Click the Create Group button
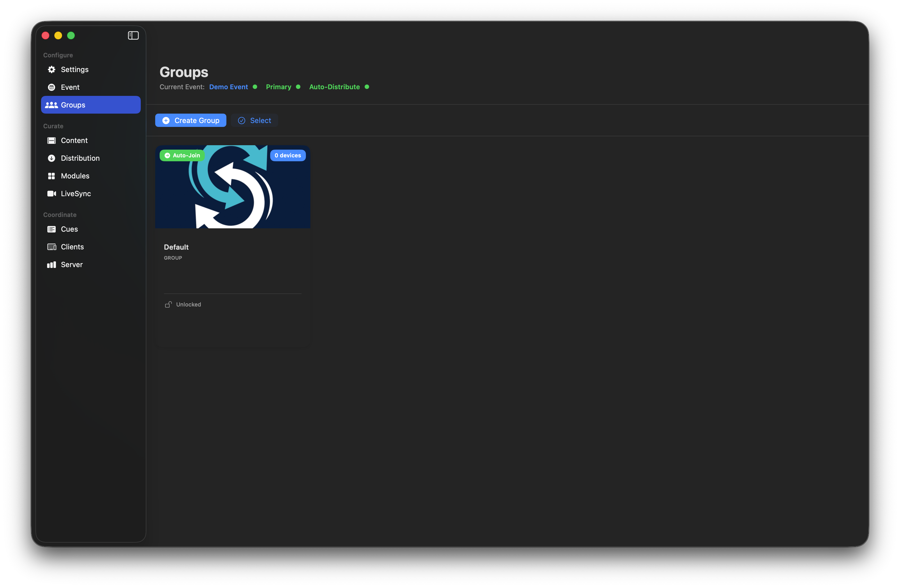Image resolution: width=900 pixels, height=588 pixels. [x=191, y=121]
